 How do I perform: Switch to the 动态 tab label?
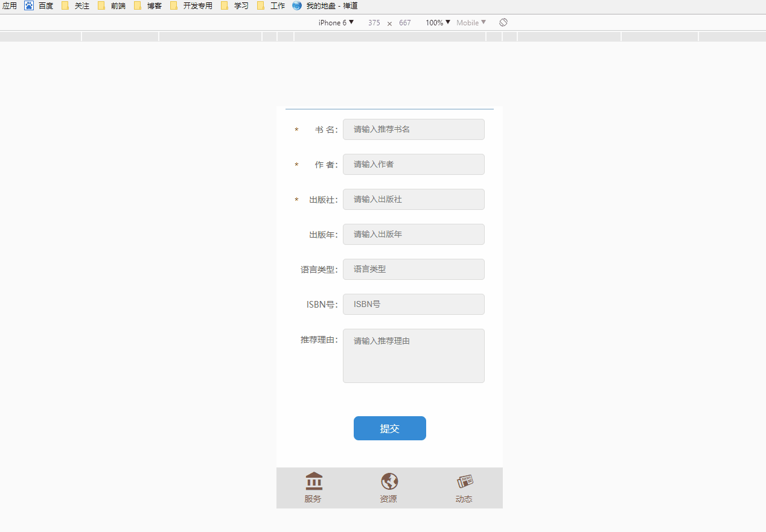[464, 499]
